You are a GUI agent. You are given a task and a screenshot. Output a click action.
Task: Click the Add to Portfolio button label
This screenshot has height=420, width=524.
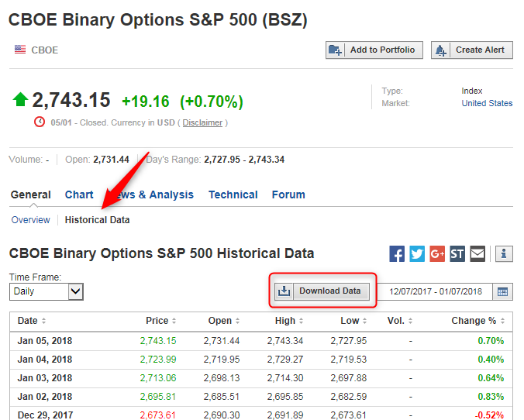(383, 50)
